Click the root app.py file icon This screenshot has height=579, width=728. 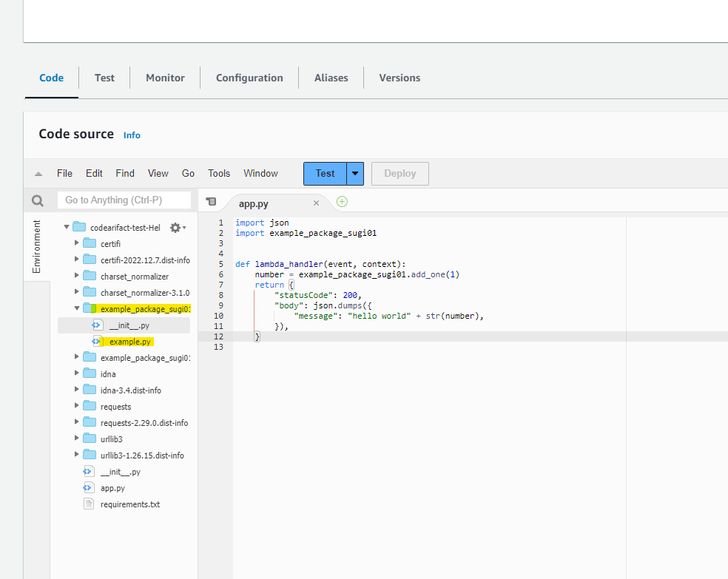pos(89,487)
